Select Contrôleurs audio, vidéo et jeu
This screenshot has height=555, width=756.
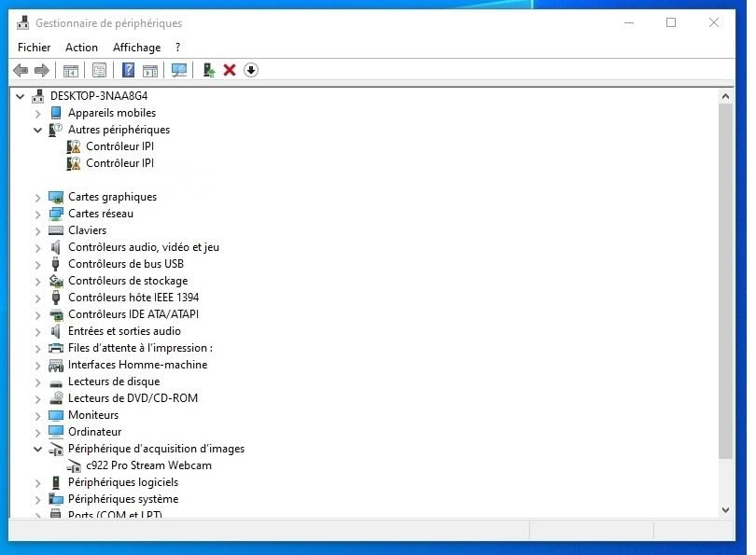(x=144, y=247)
